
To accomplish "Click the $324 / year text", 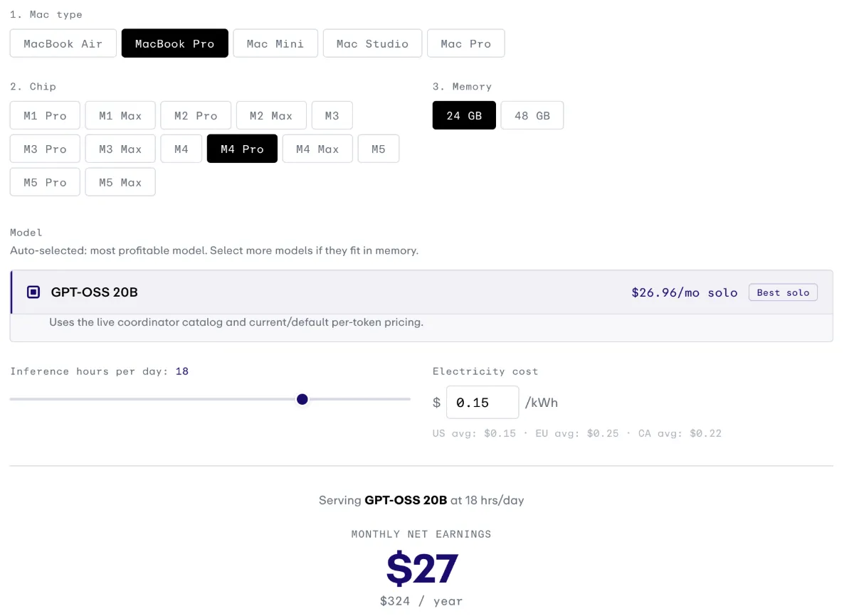I will coord(421,601).
